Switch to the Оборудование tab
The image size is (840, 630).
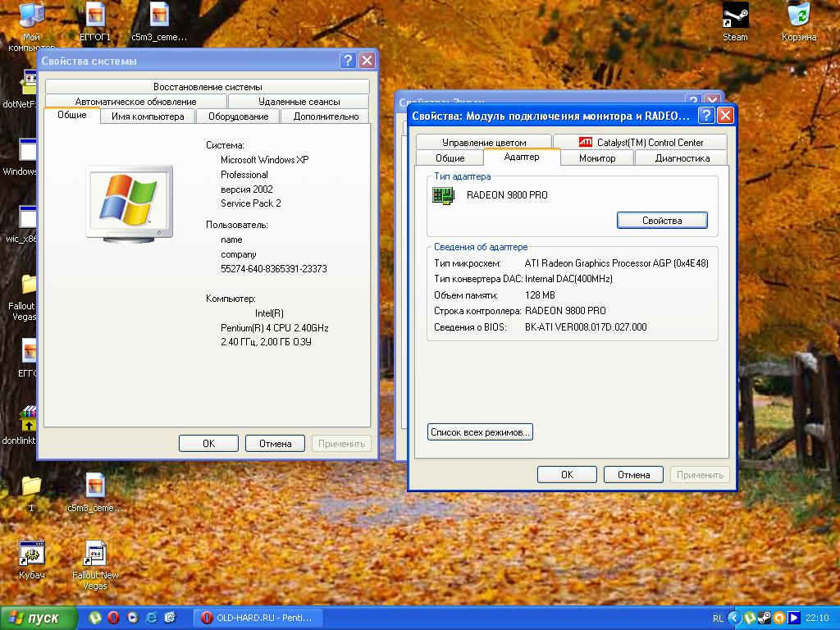pos(239,116)
